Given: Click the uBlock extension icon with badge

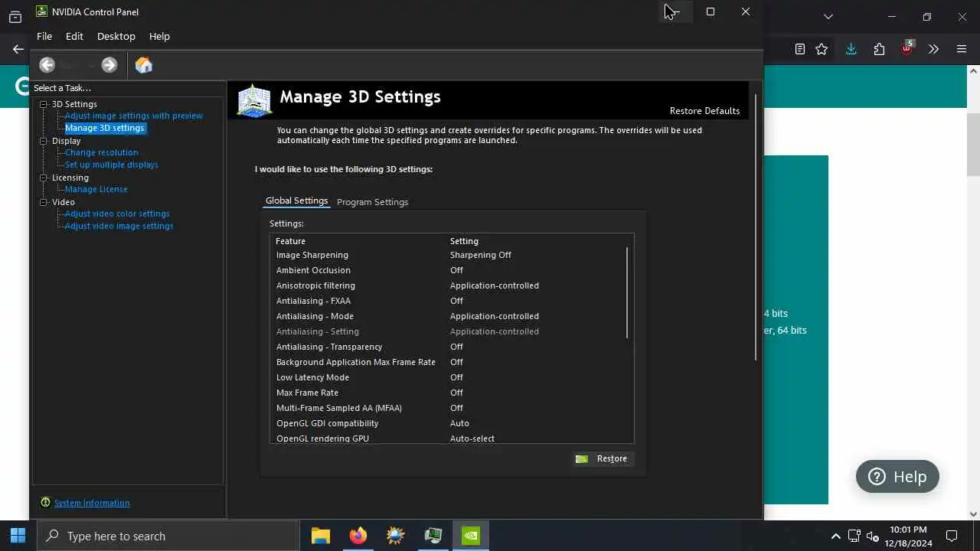Looking at the screenshot, I should tap(907, 47).
